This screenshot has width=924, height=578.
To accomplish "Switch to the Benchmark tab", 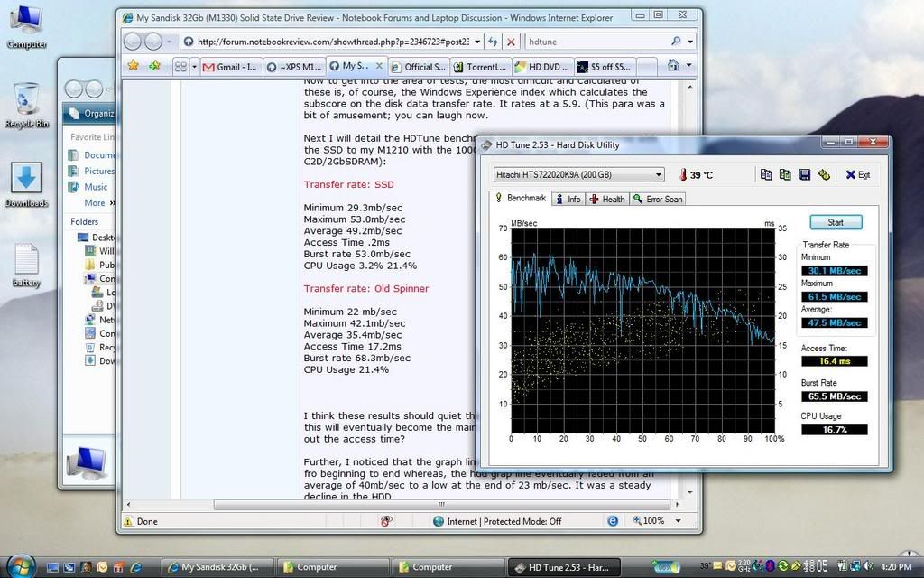I will (x=521, y=198).
